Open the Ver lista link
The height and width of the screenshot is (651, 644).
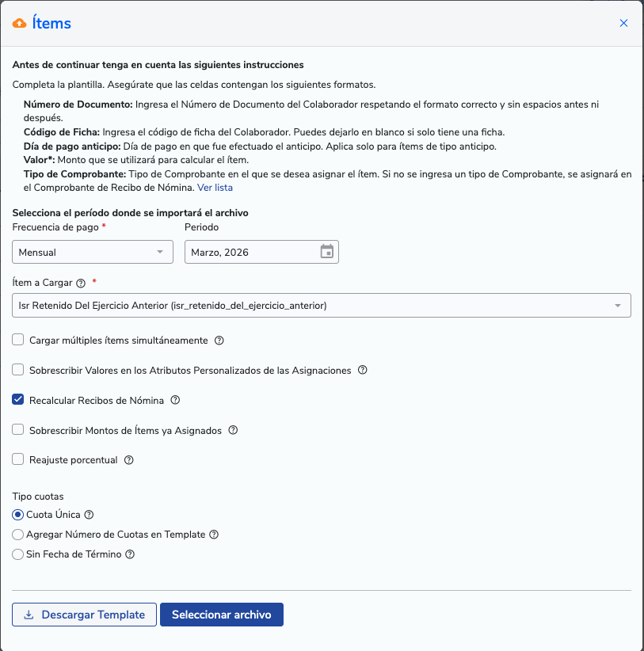(215, 188)
